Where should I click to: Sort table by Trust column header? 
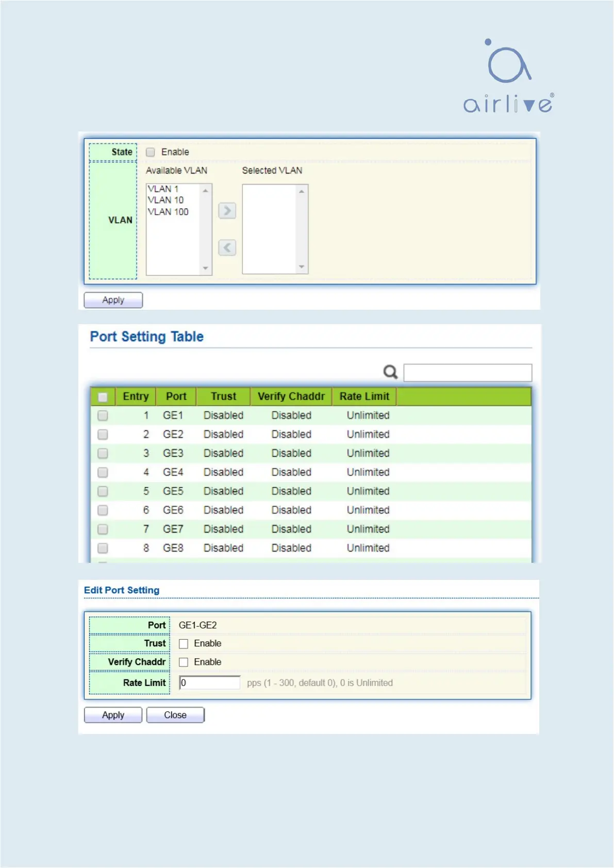[x=223, y=396]
